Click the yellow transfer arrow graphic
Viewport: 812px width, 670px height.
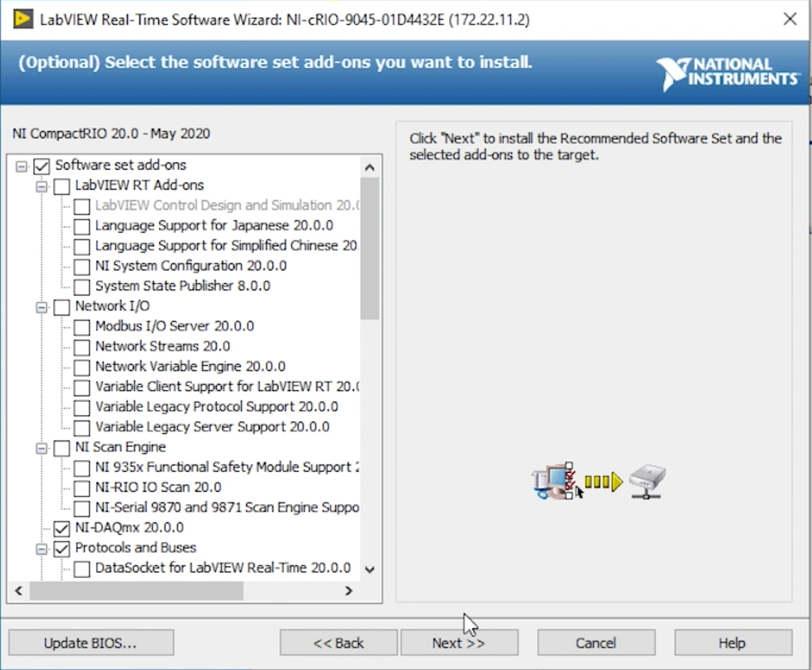[603, 482]
